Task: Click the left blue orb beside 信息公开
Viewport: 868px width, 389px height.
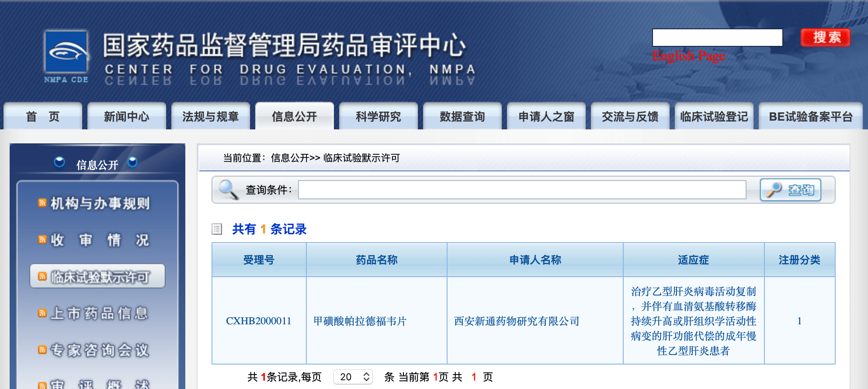Action: [x=59, y=162]
